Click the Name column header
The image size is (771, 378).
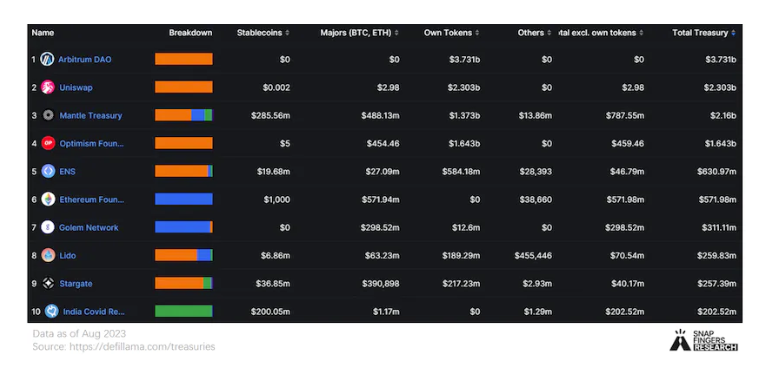(x=43, y=33)
